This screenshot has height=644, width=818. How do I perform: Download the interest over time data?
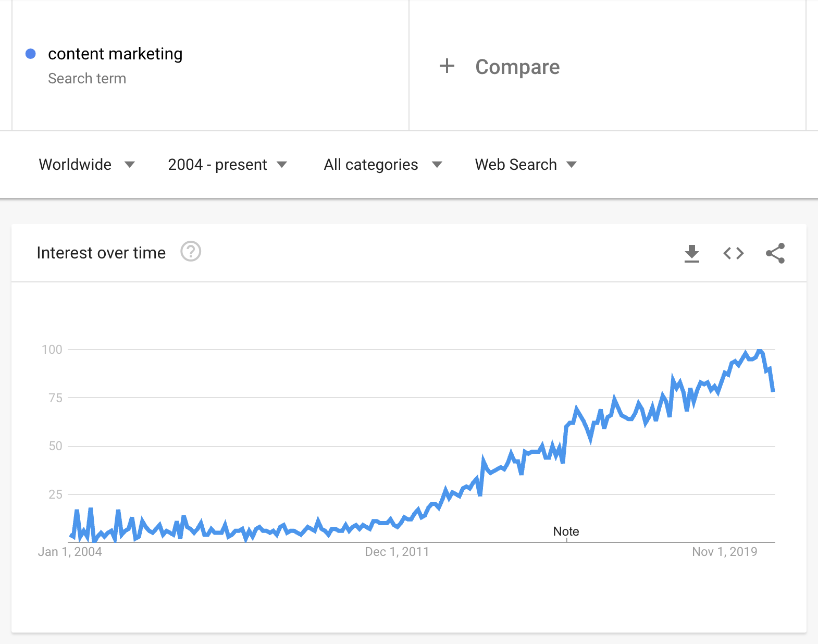[691, 253]
